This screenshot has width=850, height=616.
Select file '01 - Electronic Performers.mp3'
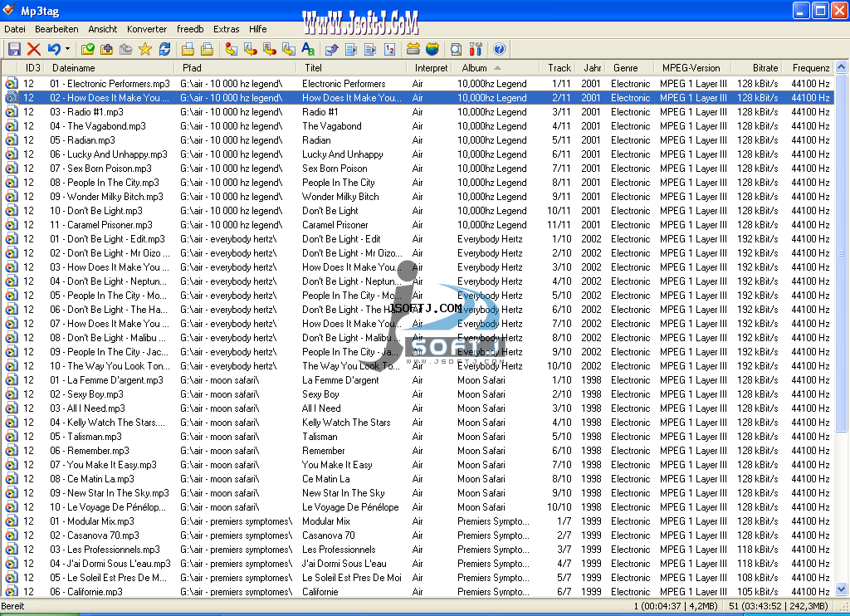tap(110, 84)
